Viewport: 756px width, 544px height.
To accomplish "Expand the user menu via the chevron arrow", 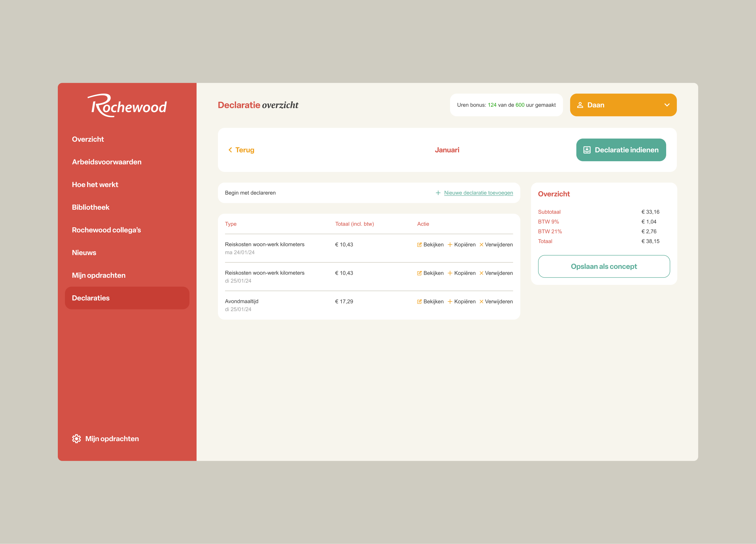I will (667, 105).
